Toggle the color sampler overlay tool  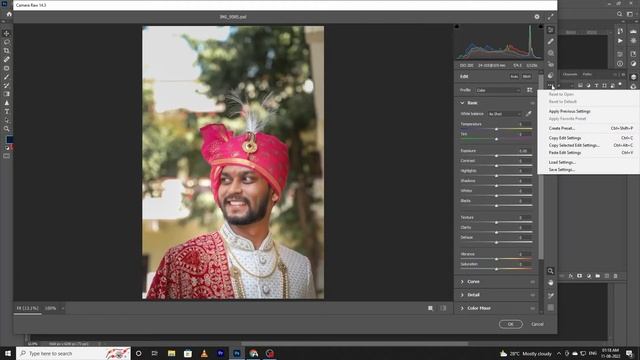point(551,295)
